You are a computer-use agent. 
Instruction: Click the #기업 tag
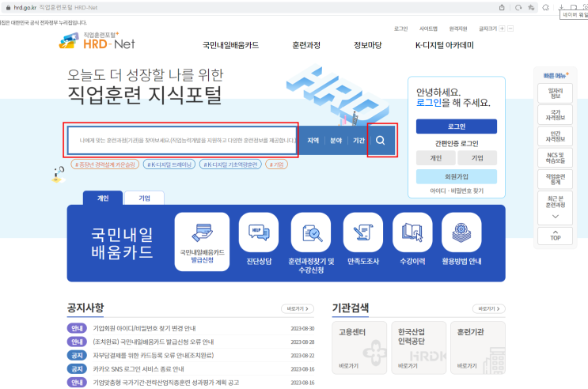[x=276, y=164]
